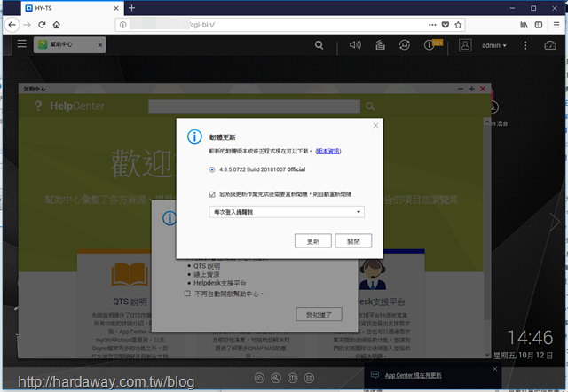Click the 更新 update button
Viewport: 568px width, 392px height.
click(313, 241)
